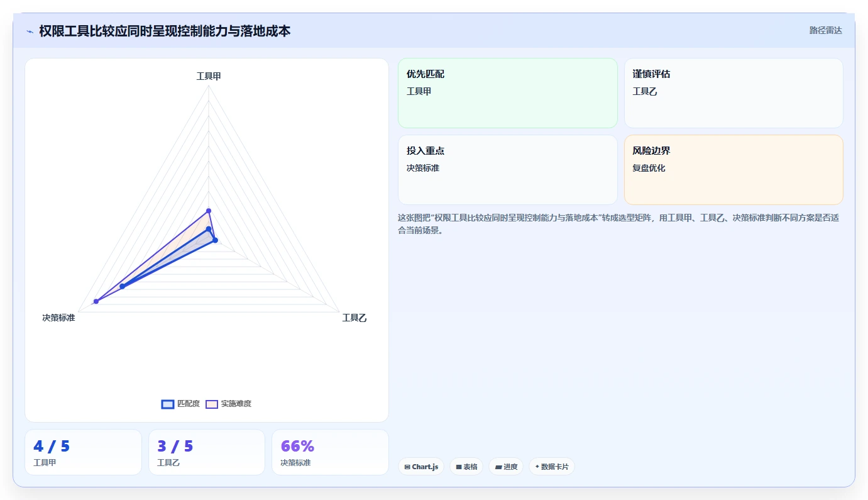The image size is (868, 500).
Task: Click the 匹配度 data point on 工具乙 axis
Action: [x=215, y=240]
